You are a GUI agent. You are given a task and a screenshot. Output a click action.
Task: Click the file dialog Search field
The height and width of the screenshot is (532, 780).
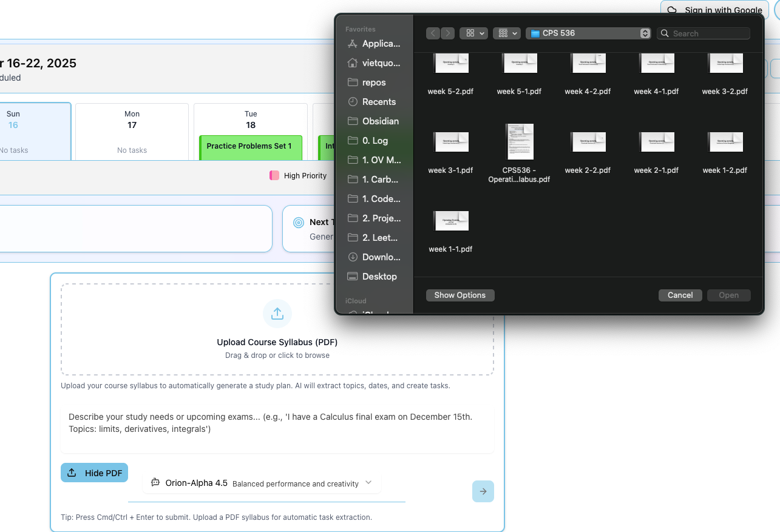(704, 33)
